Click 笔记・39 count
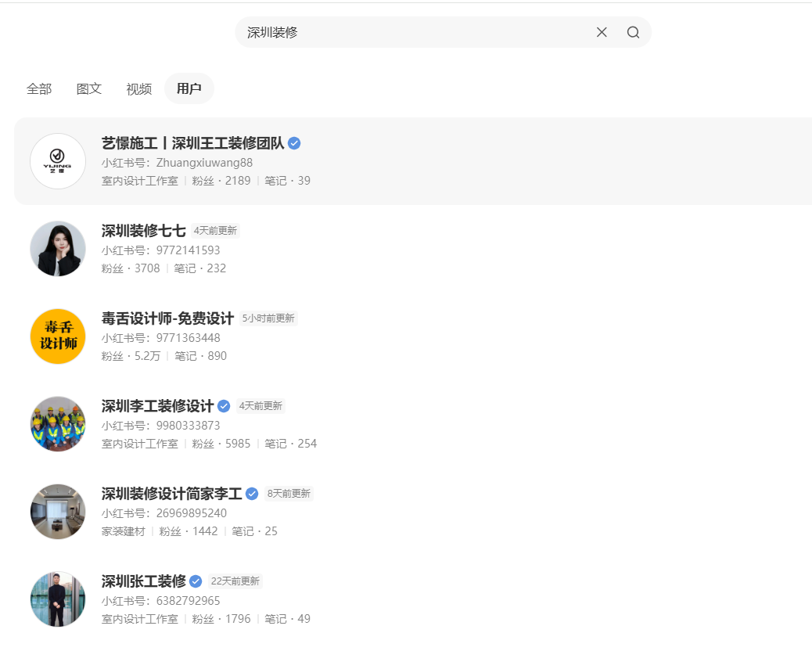The image size is (812, 651). [x=287, y=181]
